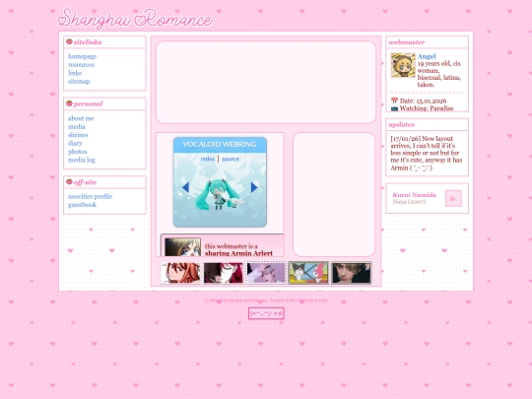
Task: Click the webmaster avatar image
Action: click(403, 65)
